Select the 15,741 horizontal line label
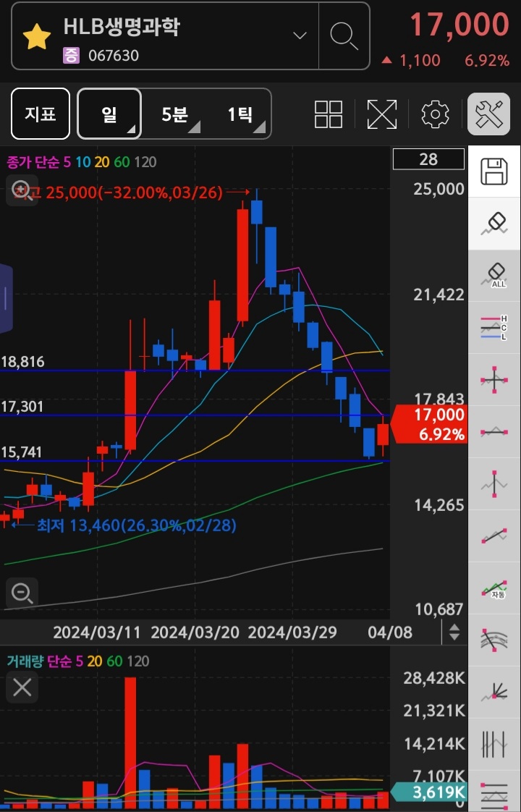Viewport: 521px width, 812px height. (22, 452)
